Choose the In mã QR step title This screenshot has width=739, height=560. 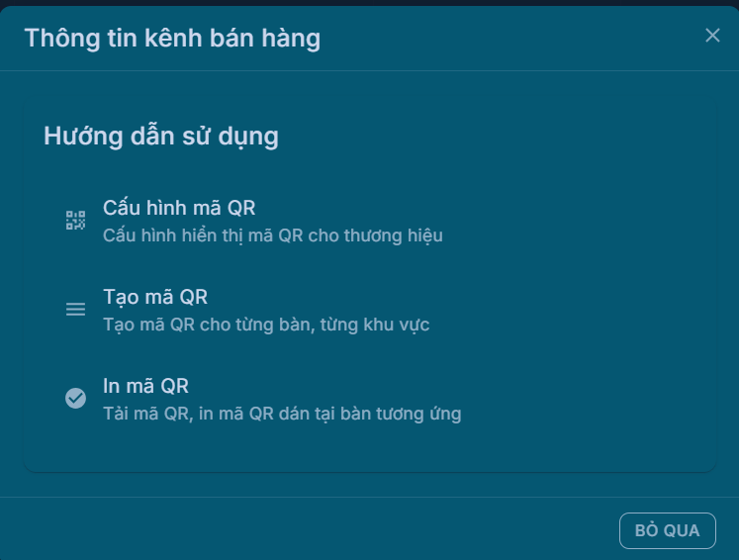click(x=145, y=386)
